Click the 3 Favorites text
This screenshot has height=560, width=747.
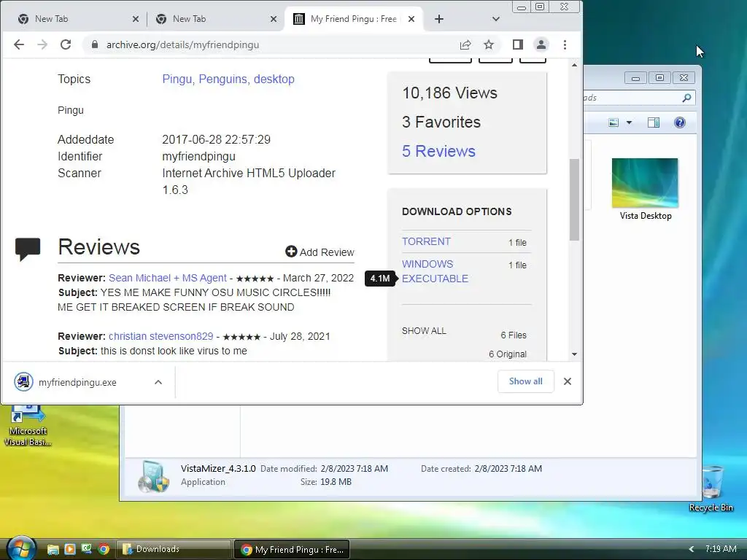441,122
